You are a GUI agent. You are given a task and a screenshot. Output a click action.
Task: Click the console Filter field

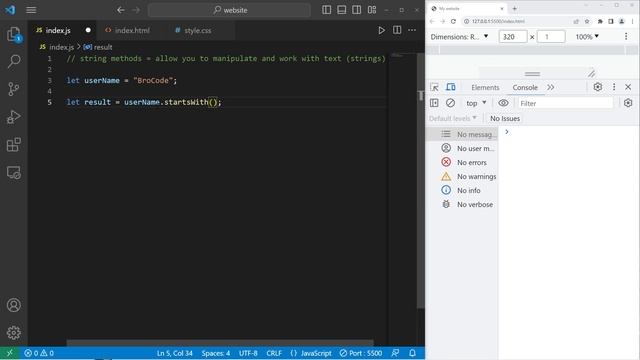point(566,103)
